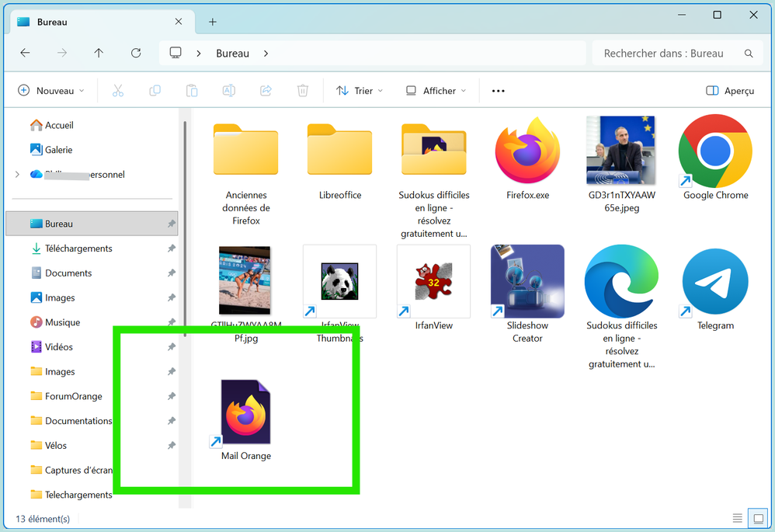Switch to details list view
This screenshot has width=775, height=532.
[737, 518]
